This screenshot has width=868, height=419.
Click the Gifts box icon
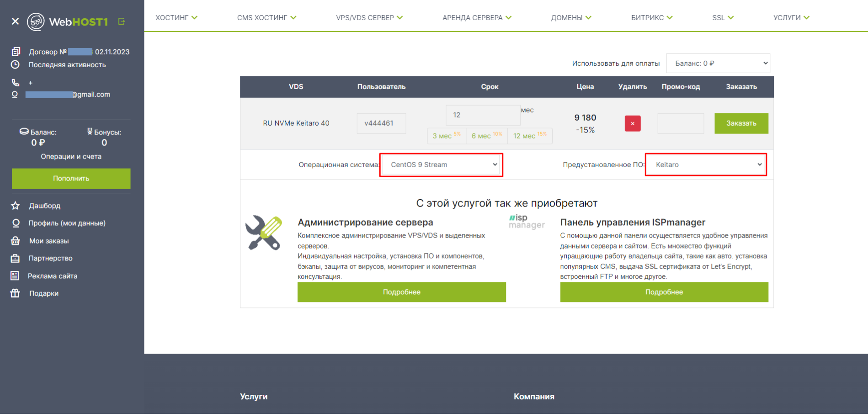[x=15, y=293]
